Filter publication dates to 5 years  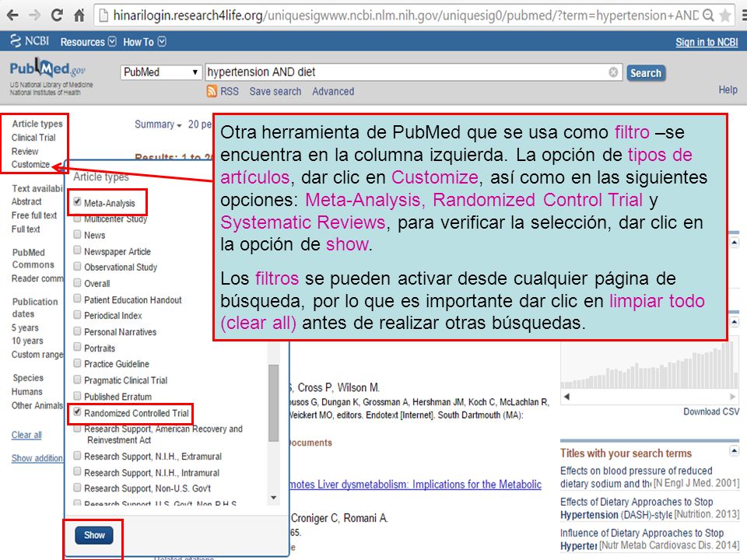[25, 327]
